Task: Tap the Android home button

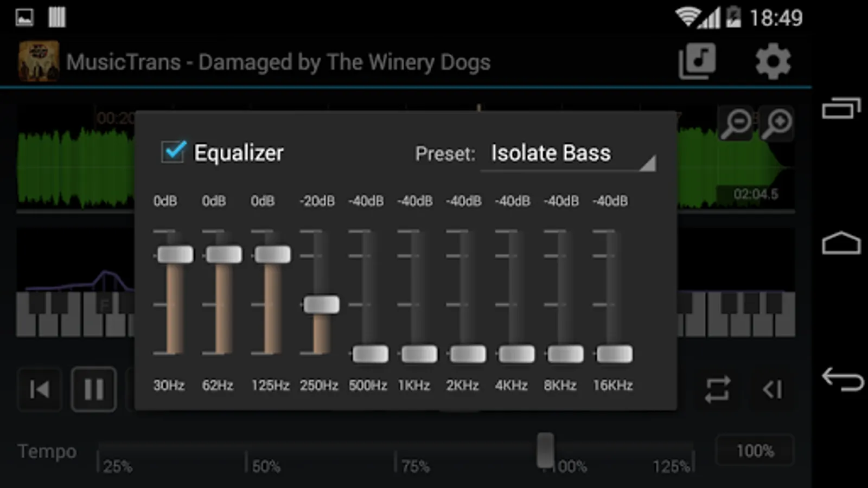Action: point(841,243)
